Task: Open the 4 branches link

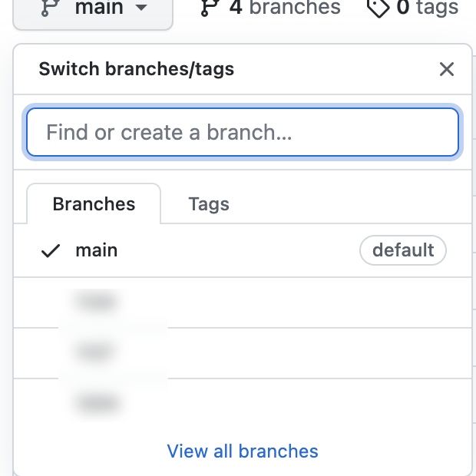Action: [x=270, y=8]
